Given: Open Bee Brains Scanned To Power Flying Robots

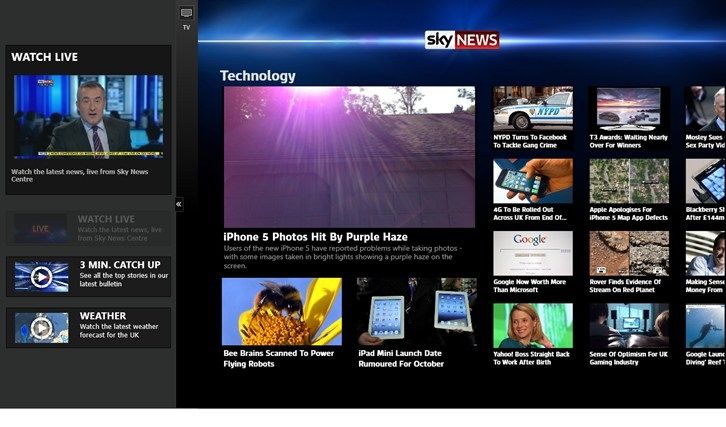Looking at the screenshot, I should [x=278, y=358].
